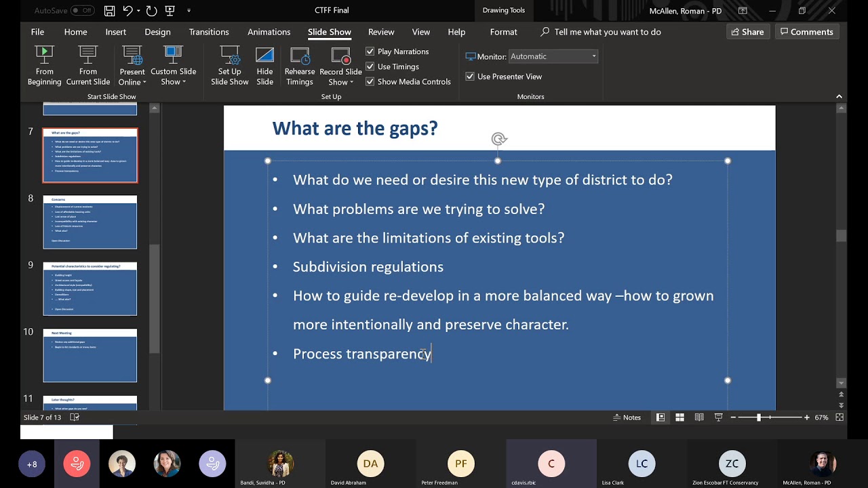
Task: Switch to Reading View icon
Action: (699, 418)
